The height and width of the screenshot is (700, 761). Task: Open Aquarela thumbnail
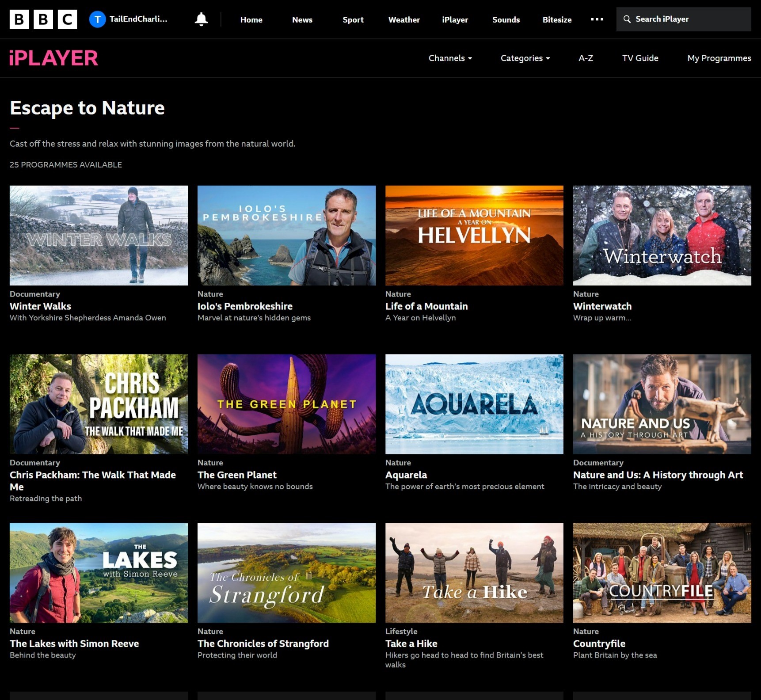(474, 404)
